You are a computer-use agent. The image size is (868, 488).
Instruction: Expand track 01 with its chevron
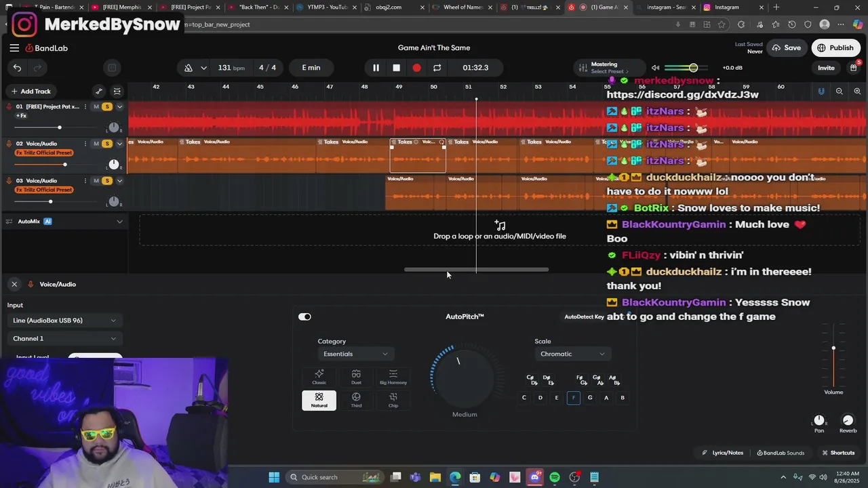[119, 106]
